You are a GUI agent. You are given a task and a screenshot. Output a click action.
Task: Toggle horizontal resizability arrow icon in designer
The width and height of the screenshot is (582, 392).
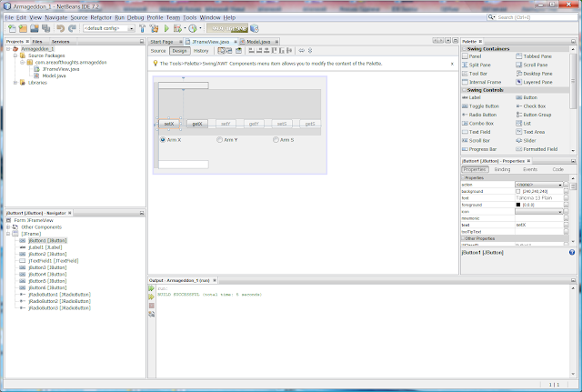(x=301, y=51)
